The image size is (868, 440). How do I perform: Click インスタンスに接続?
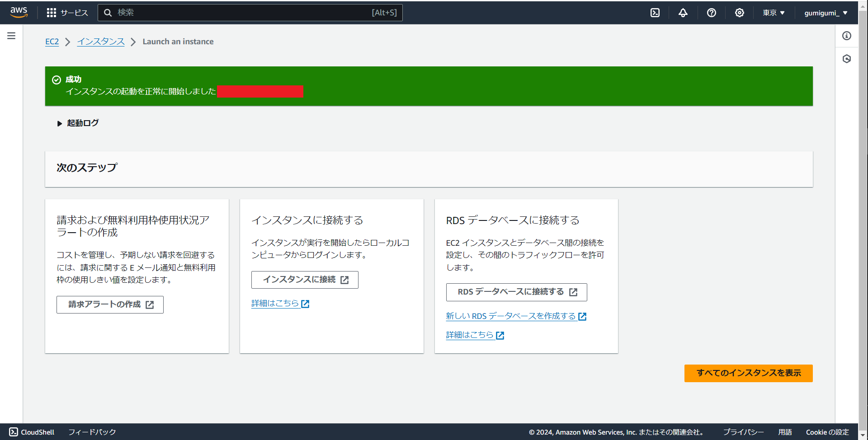click(304, 280)
